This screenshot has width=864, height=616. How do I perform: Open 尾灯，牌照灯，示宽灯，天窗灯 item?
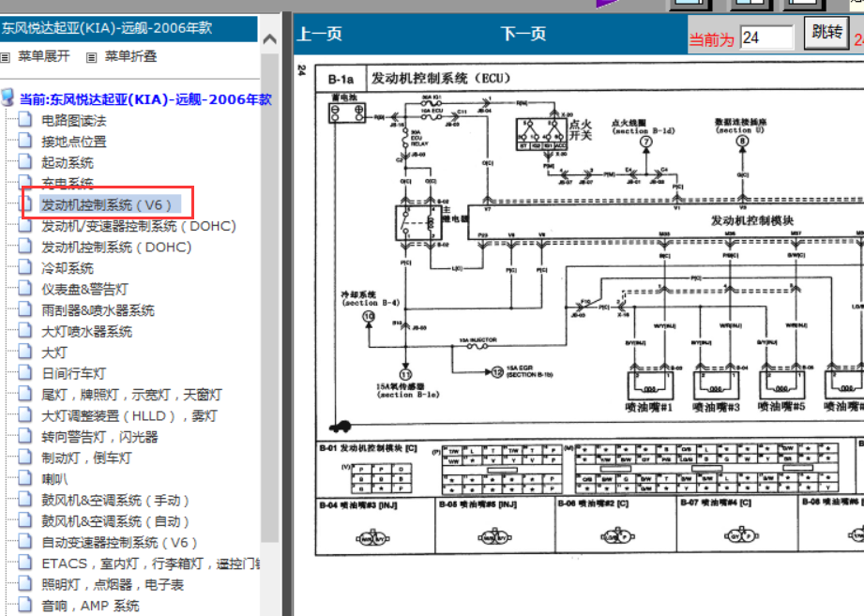tap(131, 395)
